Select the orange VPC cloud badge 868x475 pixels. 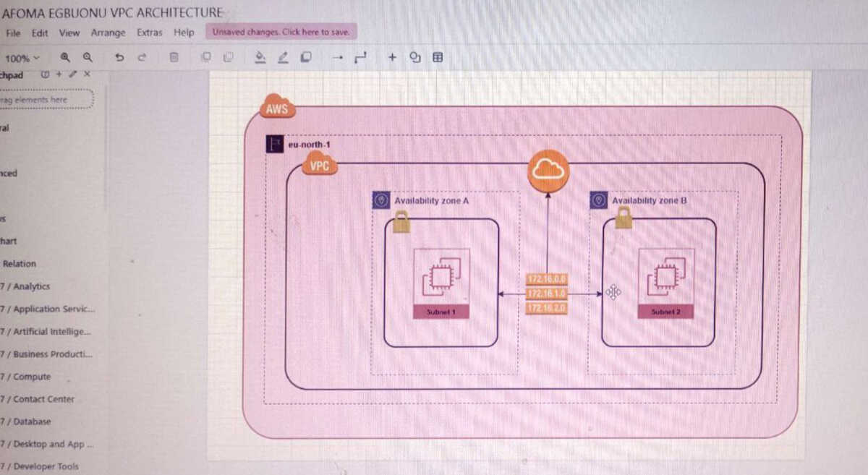319,164
